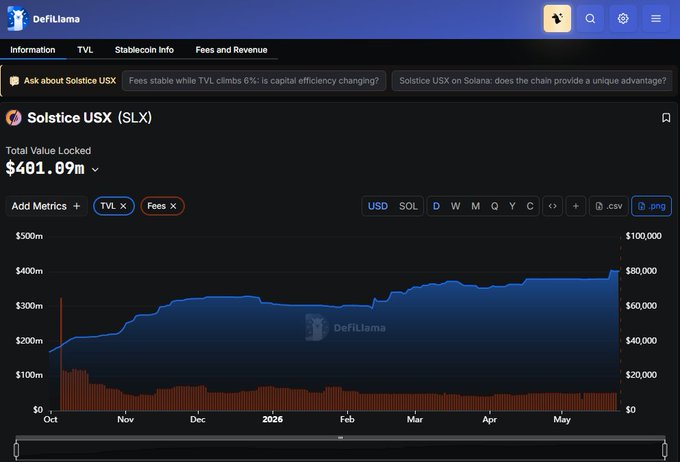Screen dimensions: 680x462
Task: Download chart data as .csv
Action: pos(609,206)
